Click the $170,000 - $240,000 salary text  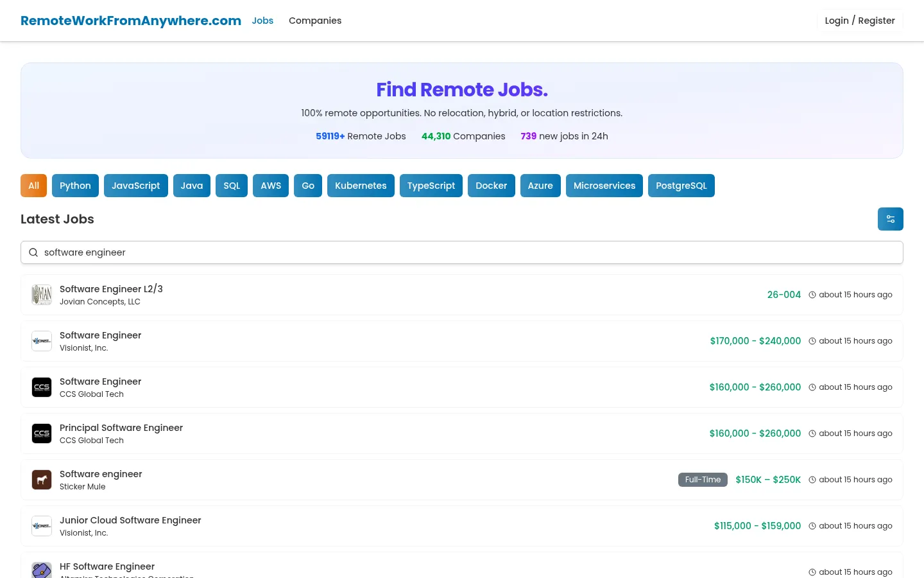pos(755,341)
